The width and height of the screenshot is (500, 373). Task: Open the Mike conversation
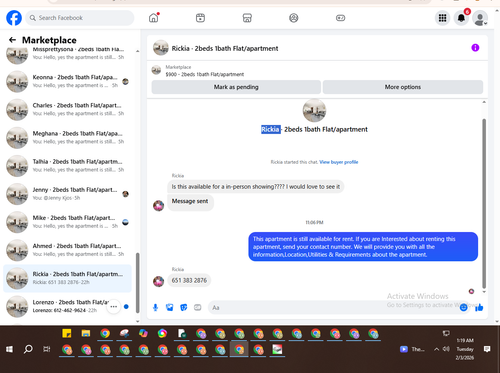coord(67,222)
